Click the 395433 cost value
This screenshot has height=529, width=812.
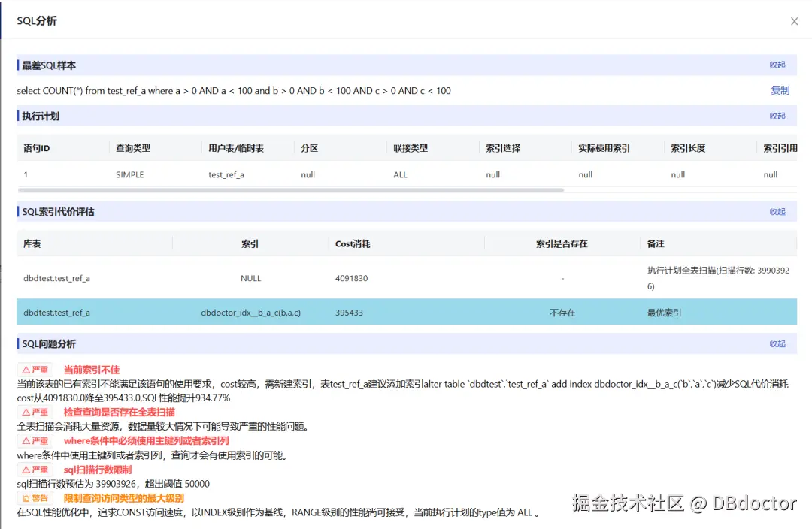tap(349, 313)
